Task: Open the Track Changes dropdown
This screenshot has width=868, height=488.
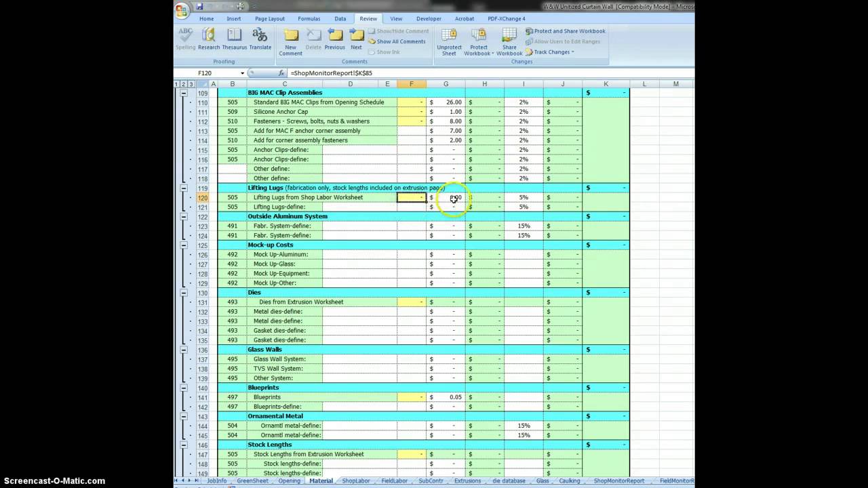Action: pos(549,52)
